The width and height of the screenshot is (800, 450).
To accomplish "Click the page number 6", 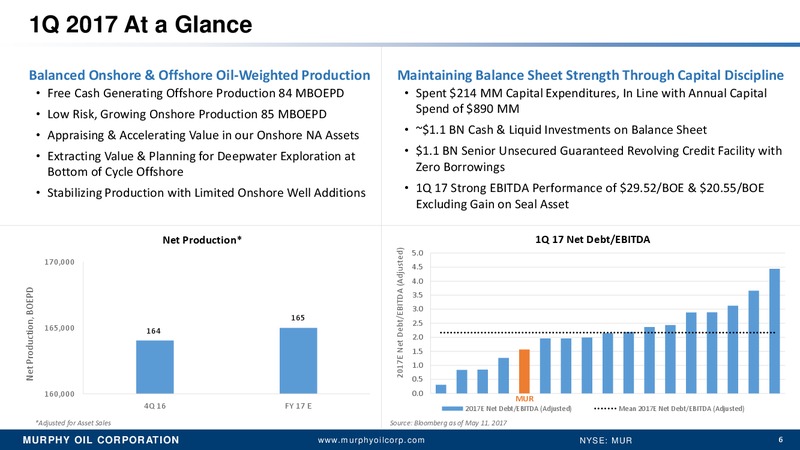I will pyautogui.click(x=781, y=440).
